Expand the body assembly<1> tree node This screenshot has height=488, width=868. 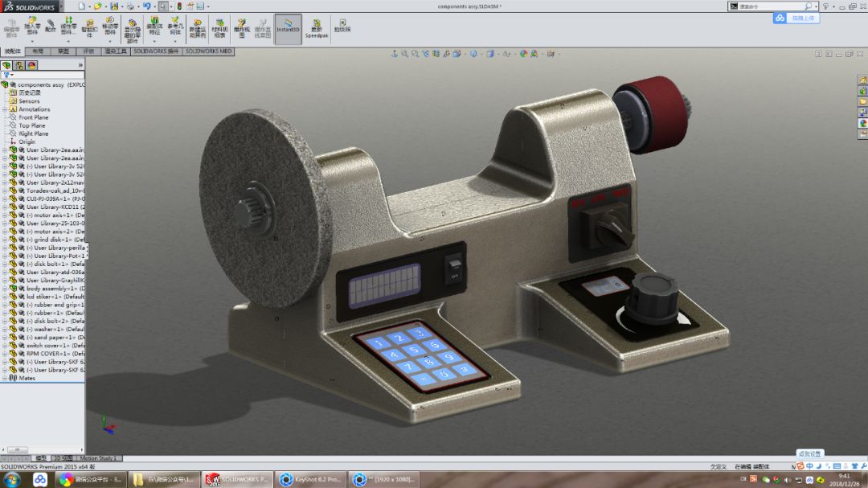coord(4,288)
